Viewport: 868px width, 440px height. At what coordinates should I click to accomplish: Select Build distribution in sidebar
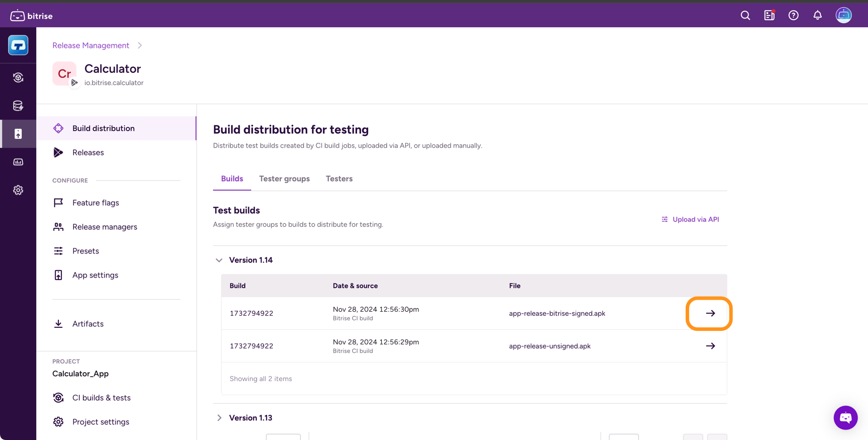pos(117,128)
